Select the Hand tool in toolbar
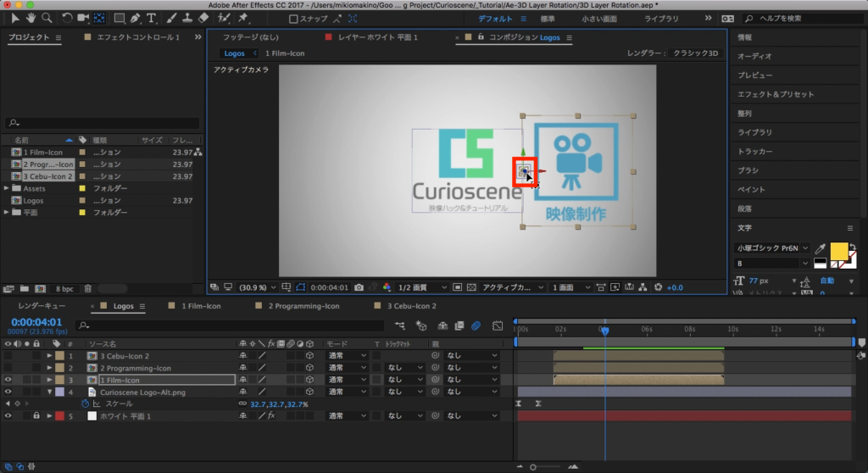Viewport: 868px width, 473px height. [x=31, y=18]
